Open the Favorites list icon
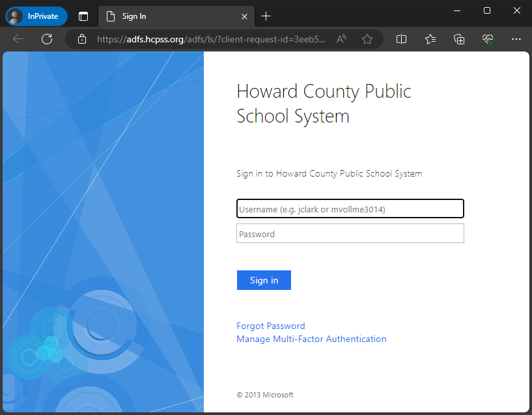The image size is (532, 415). point(430,39)
